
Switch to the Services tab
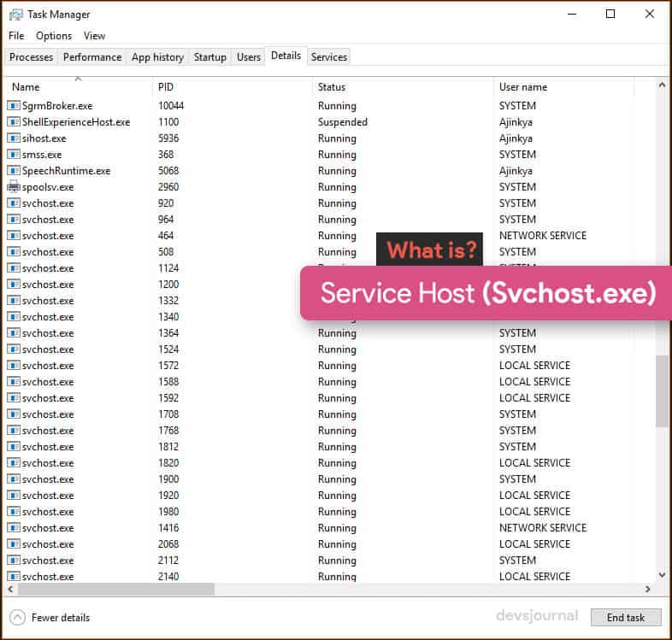tap(329, 57)
